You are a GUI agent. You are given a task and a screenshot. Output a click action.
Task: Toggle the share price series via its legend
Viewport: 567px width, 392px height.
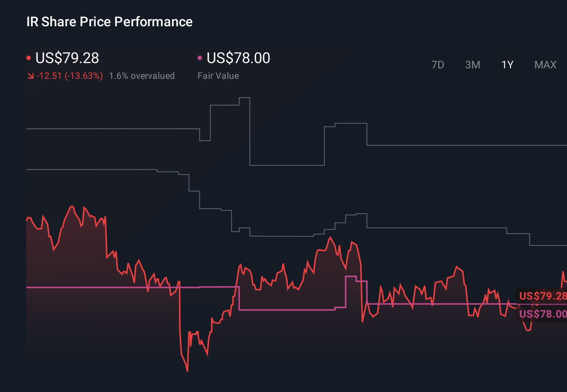(67, 58)
